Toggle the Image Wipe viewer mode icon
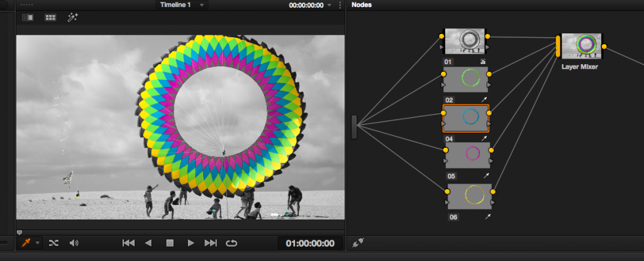Screen dimensions: 644x261 coord(28,18)
